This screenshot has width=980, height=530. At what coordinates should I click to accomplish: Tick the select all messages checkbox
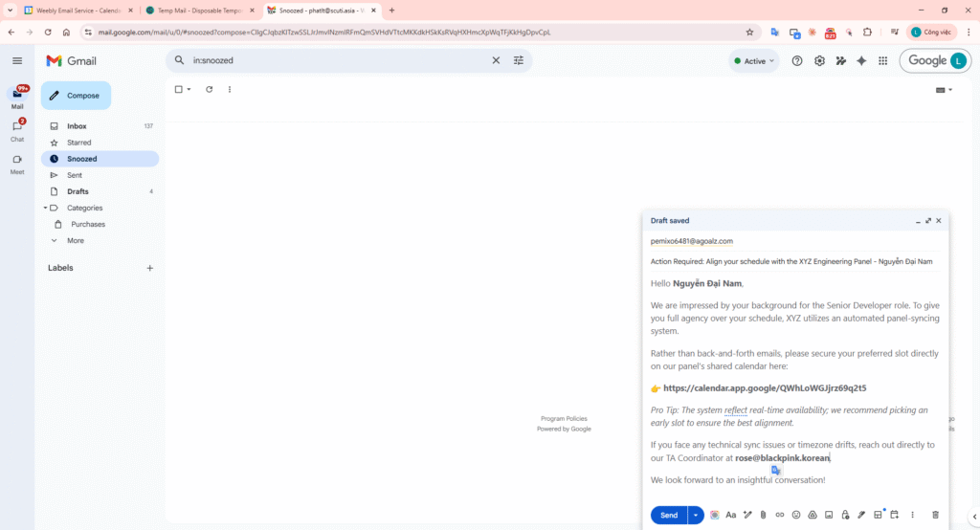[178, 89]
